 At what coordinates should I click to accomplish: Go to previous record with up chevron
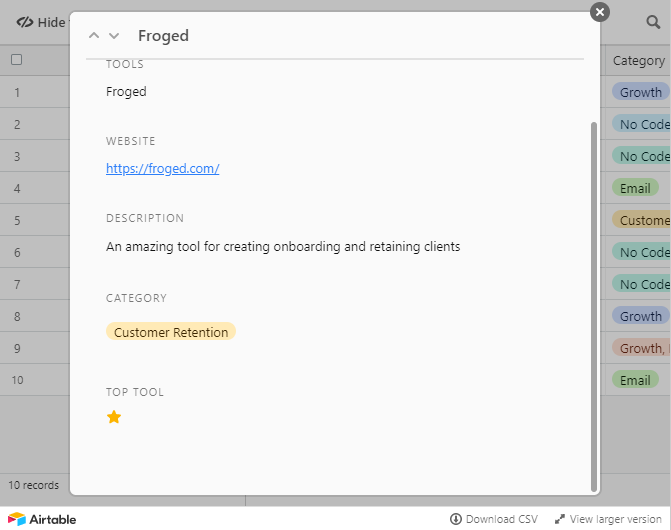click(x=94, y=36)
